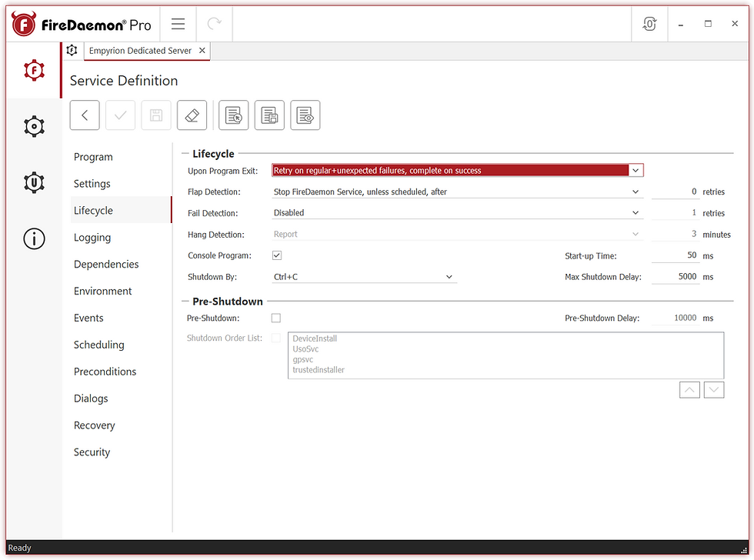Open the Settings gear in the sidebar
This screenshot has height=560, width=754.
click(34, 126)
